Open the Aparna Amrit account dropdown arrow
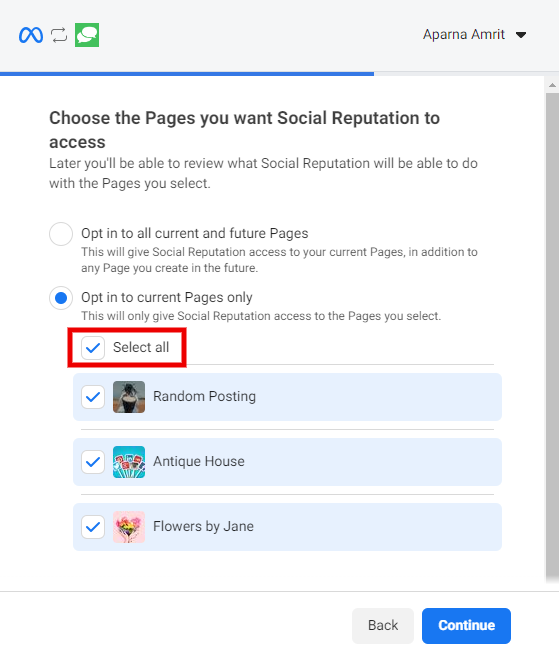This screenshot has width=559, height=664. pyautogui.click(x=521, y=35)
